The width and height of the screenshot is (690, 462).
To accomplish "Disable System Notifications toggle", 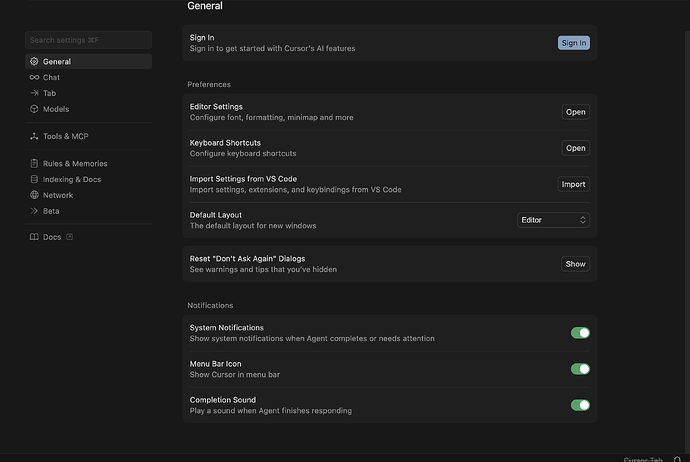I will 580,333.
